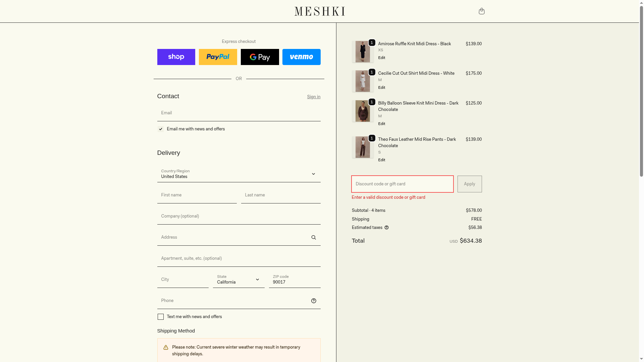Select Google Pay express checkout
This screenshot has height=362, width=644.
point(260,57)
